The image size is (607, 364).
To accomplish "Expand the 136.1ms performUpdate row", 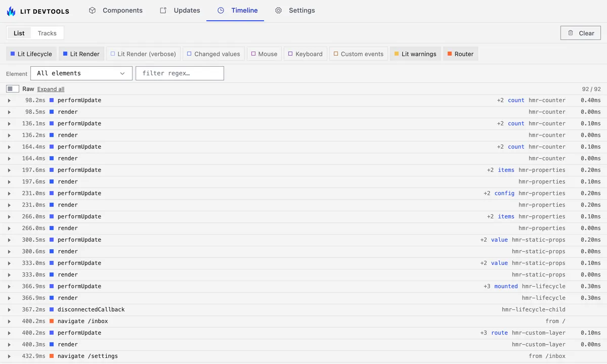I will pos(9,123).
